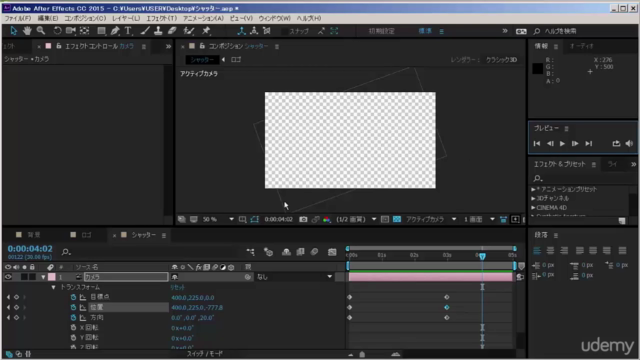The width and height of the screenshot is (640, 360).
Task: Toggle the Snapping checkbox in toolbar
Action: pos(285,31)
